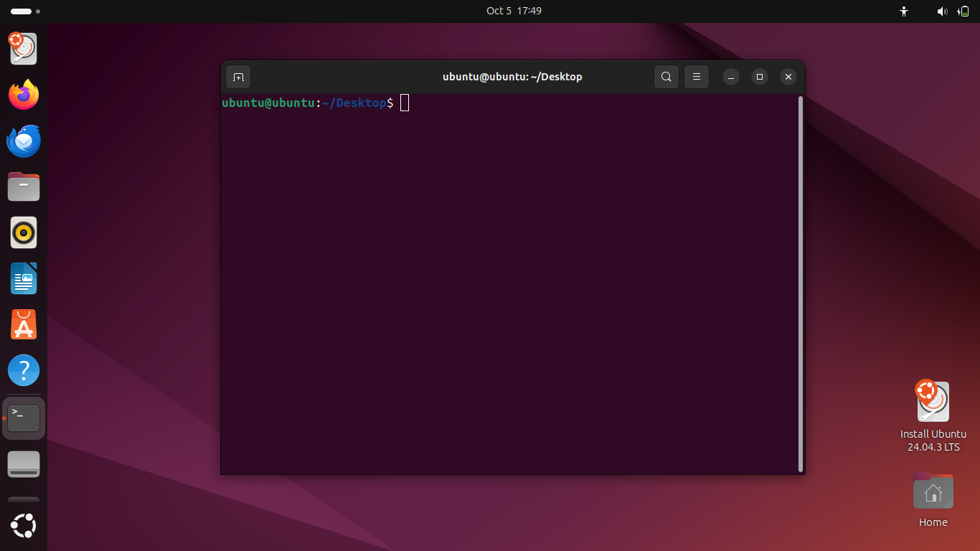Open the Help icon in dock
980x551 pixels.
point(24,371)
